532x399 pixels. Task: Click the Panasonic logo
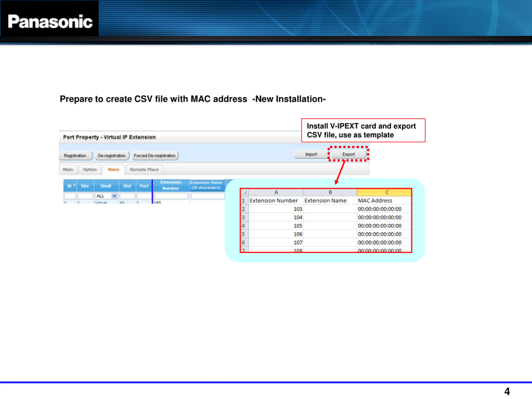(50, 22)
